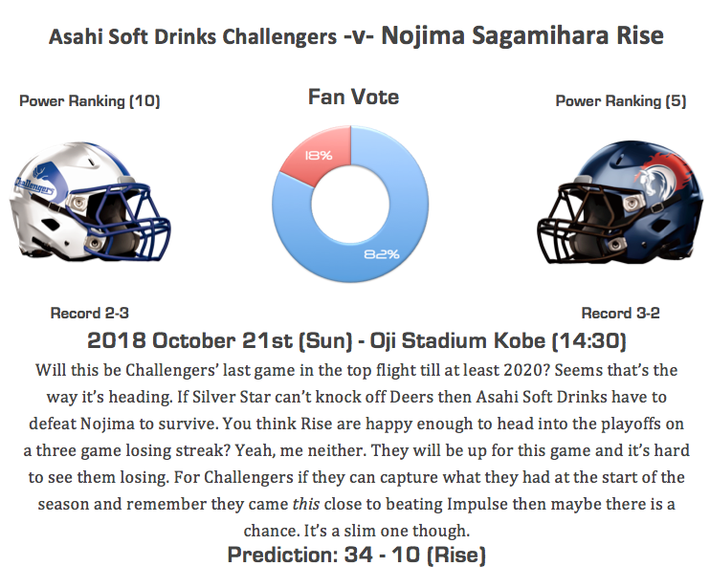Click the navy Rise helmet image

[621, 202]
